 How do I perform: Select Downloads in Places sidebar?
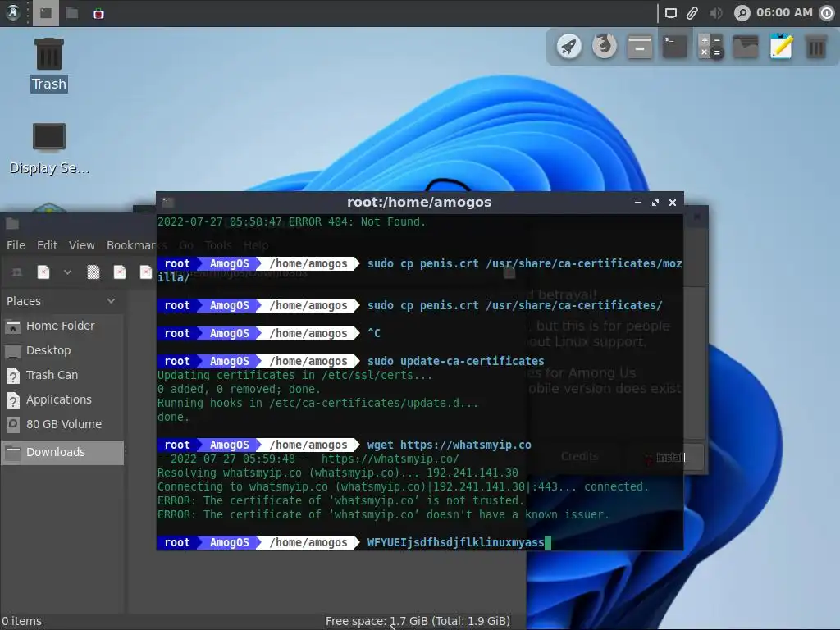(x=62, y=452)
